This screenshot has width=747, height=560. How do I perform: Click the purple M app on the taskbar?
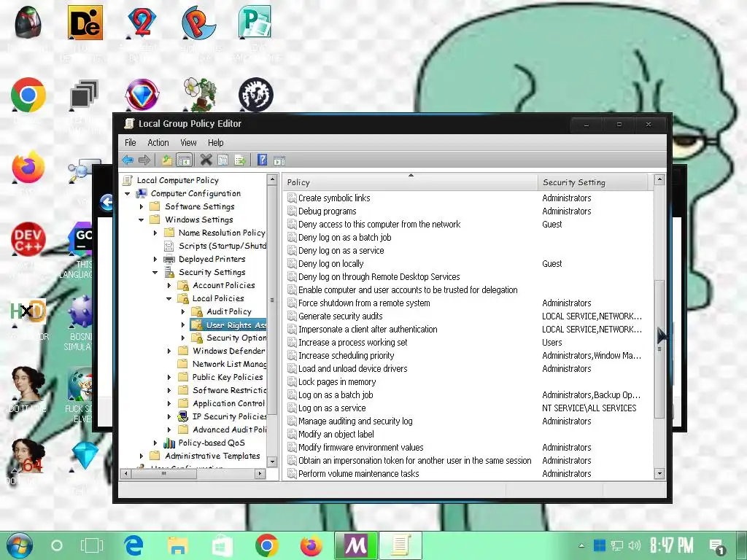pos(356,545)
